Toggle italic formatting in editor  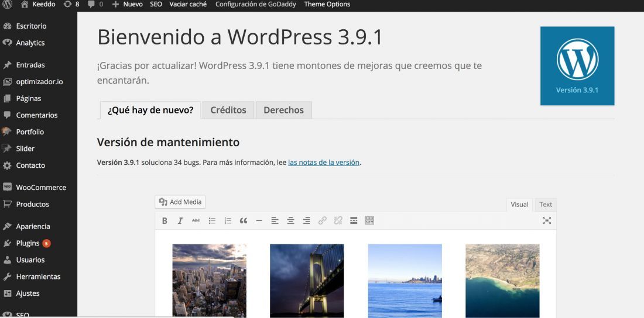180,221
